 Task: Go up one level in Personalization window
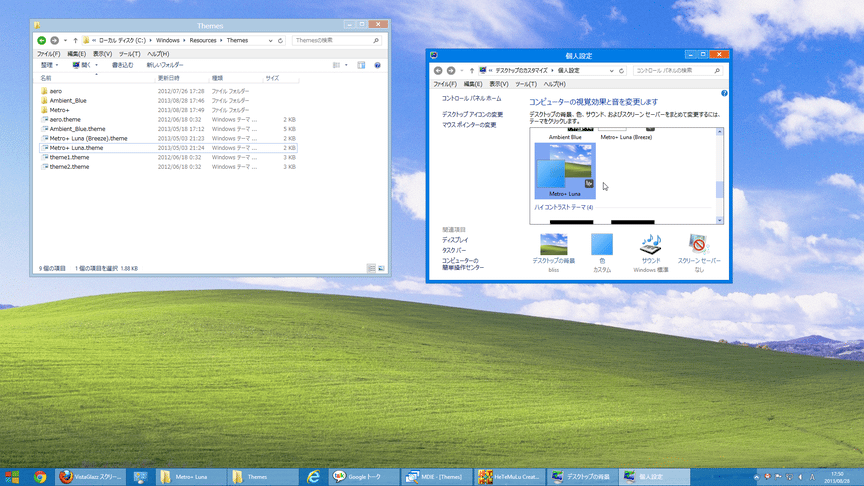[x=472, y=71]
